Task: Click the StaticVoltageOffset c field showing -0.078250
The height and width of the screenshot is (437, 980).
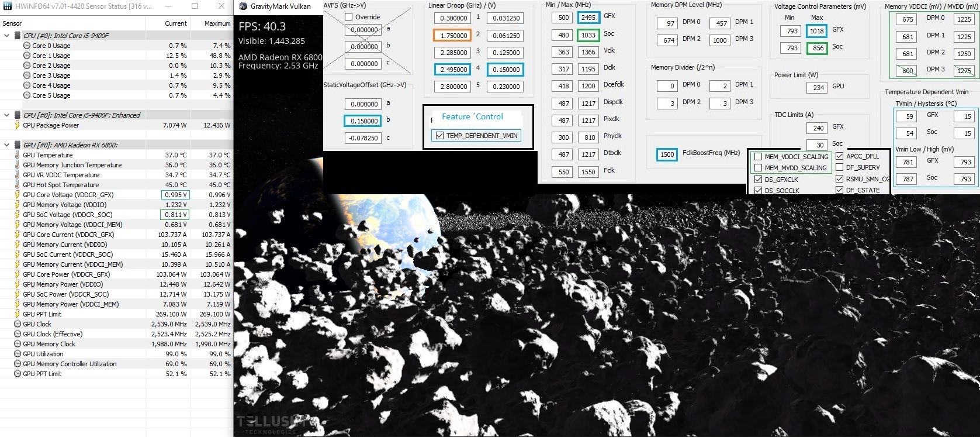Action: click(363, 138)
